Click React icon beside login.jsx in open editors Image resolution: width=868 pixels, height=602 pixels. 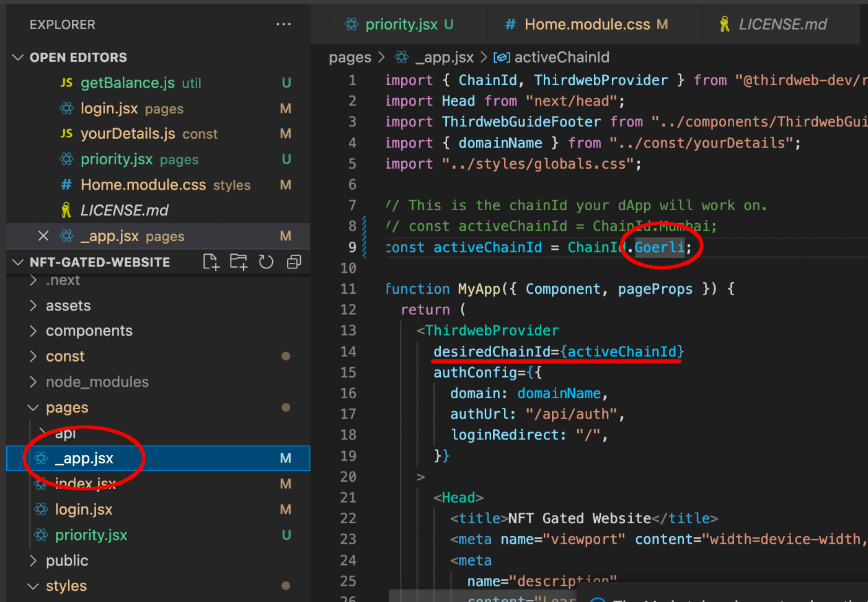pos(66,108)
